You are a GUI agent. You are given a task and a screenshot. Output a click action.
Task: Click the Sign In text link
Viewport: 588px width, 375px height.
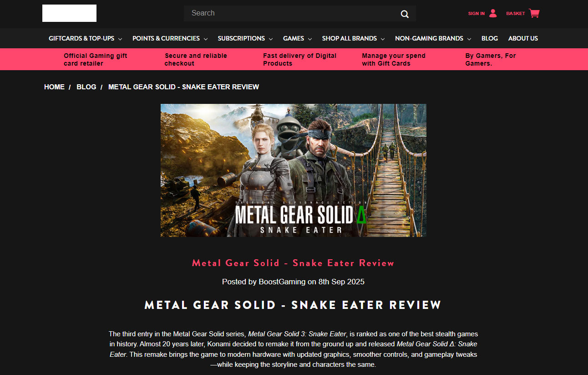476,13
